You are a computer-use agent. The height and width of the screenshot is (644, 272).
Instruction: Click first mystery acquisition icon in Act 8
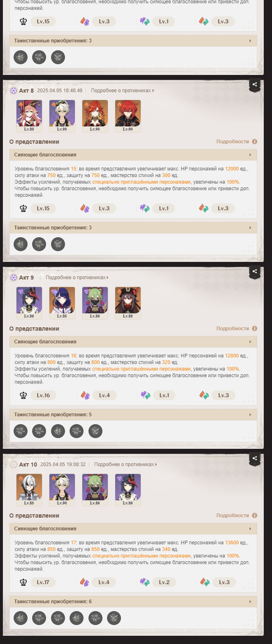[x=21, y=244]
